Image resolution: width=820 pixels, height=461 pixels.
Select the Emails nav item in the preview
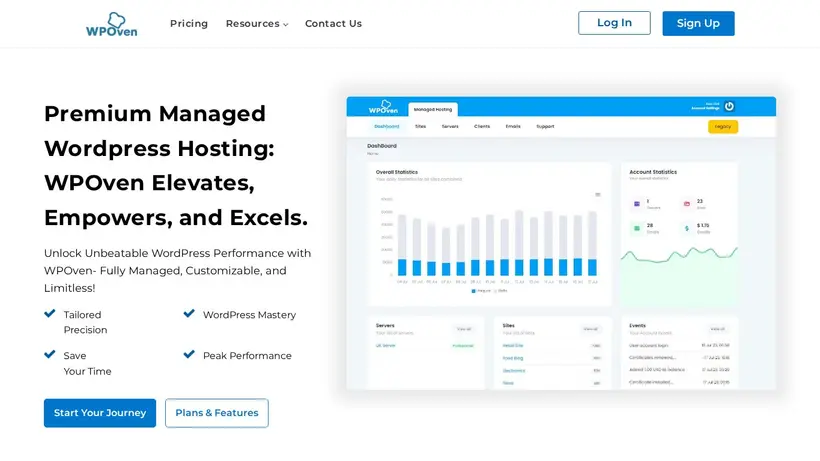[x=512, y=126]
